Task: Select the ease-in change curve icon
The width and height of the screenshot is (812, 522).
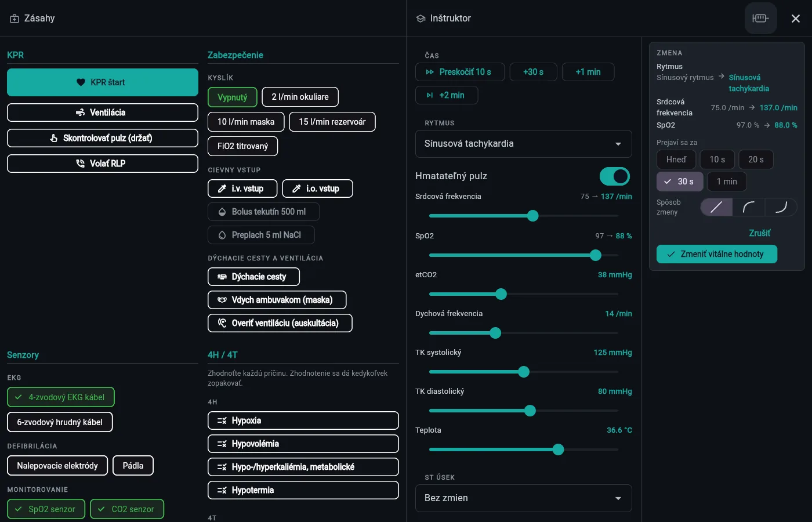Action: [x=781, y=207]
